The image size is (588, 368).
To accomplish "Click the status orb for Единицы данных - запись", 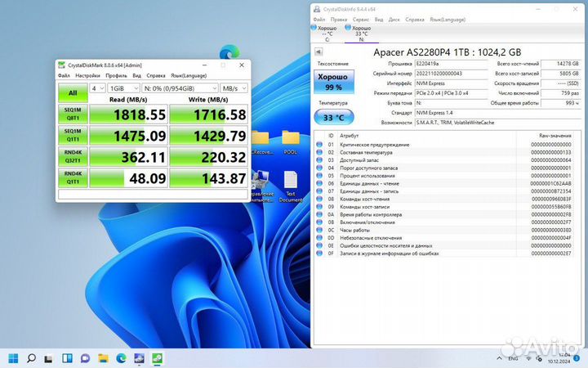I will point(319,191).
